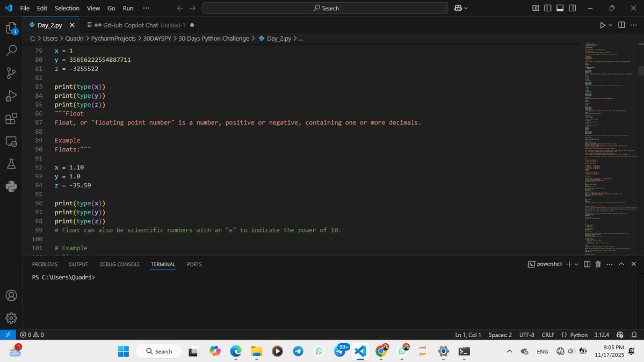
Task: Run the Day_2.py file
Action: pyautogui.click(x=602, y=25)
